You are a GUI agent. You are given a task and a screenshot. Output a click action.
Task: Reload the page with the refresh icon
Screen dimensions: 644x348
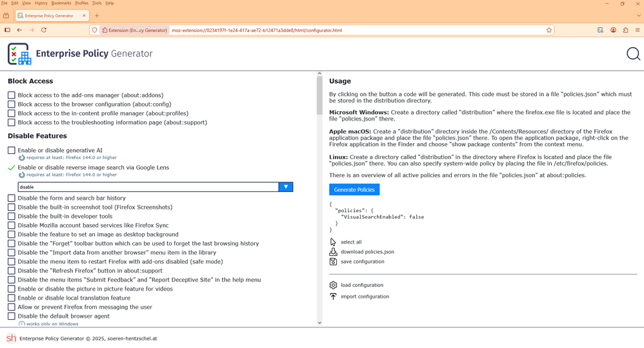(44, 30)
